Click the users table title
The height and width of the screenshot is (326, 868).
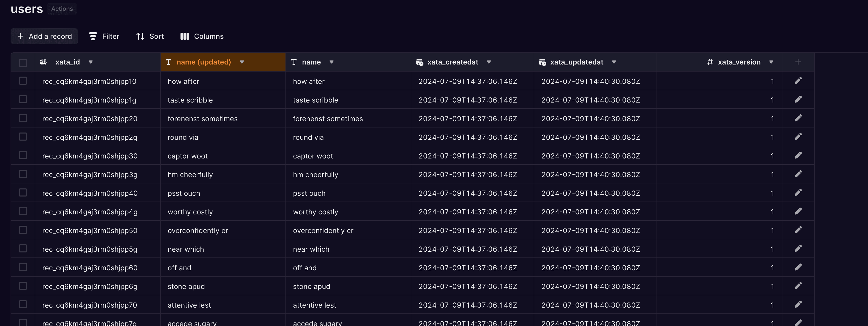coord(27,9)
